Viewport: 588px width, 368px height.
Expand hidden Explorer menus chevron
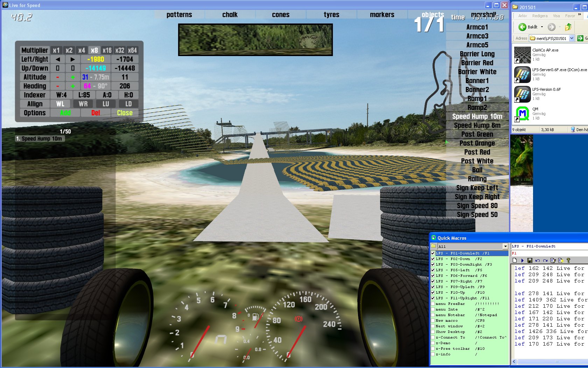(x=580, y=14)
